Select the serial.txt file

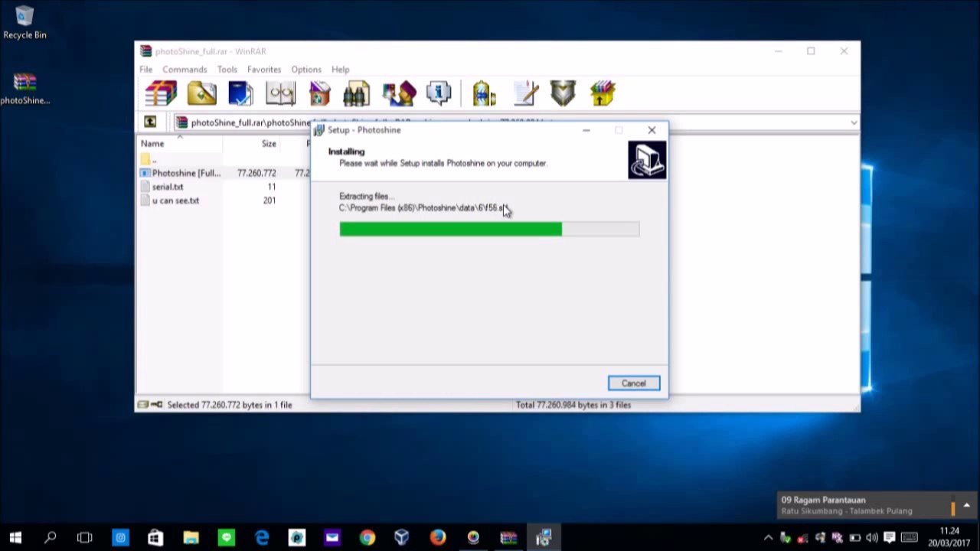[168, 187]
